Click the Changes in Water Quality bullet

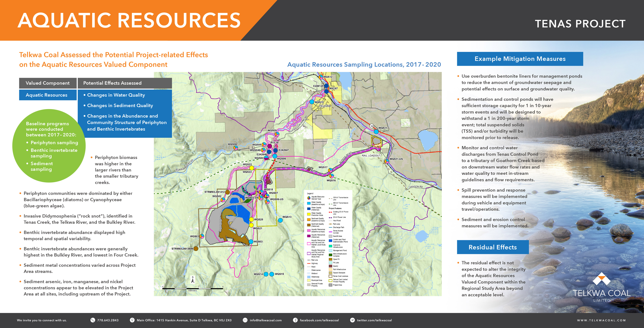click(114, 95)
